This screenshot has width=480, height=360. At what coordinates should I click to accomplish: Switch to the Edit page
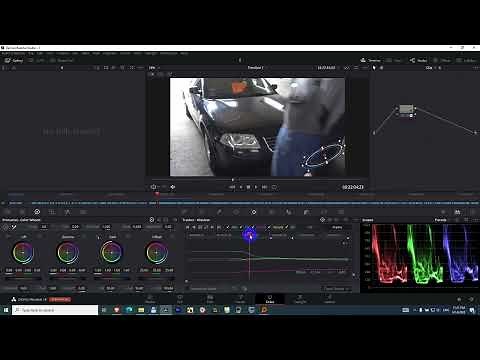(x=210, y=299)
